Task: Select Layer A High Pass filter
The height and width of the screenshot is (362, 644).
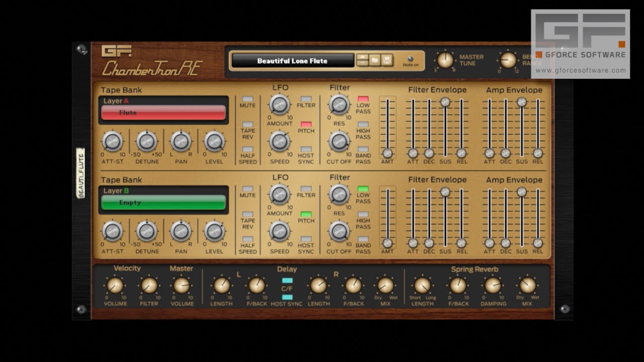Action: coord(363,124)
